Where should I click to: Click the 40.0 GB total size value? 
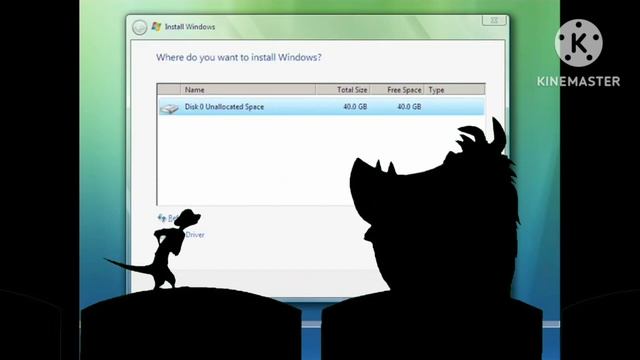pyautogui.click(x=355, y=107)
